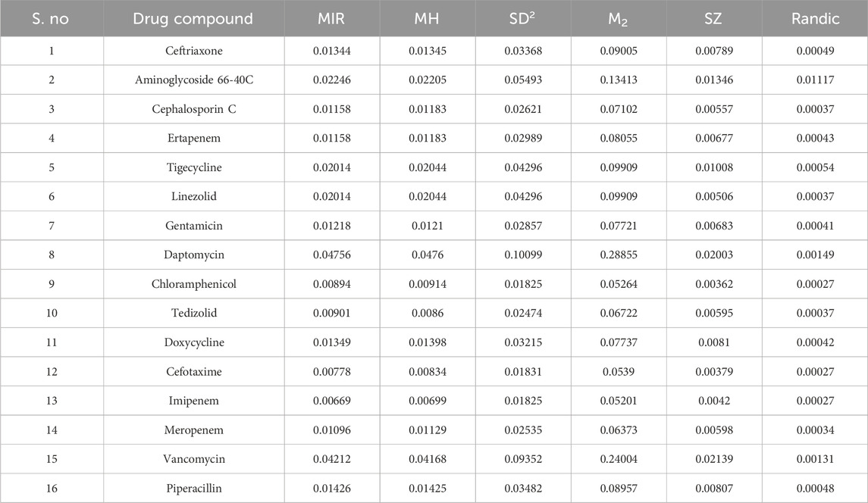This screenshot has width=868, height=503.
Task: Click the Meropenem cell
Action: pos(193,430)
